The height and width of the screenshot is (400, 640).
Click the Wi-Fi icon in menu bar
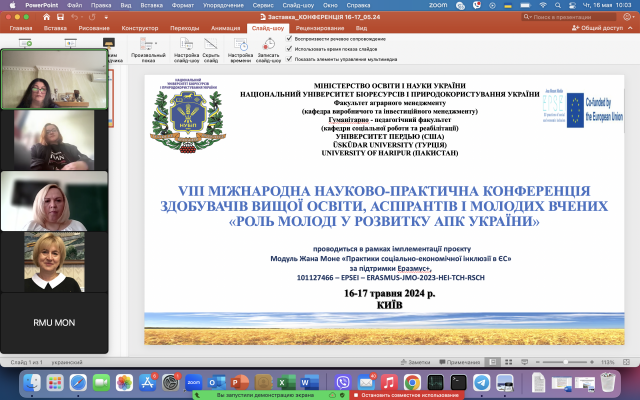click(543, 5)
